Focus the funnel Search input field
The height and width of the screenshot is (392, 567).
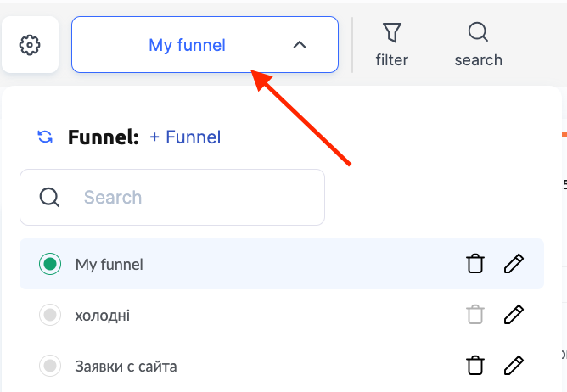[x=172, y=197]
